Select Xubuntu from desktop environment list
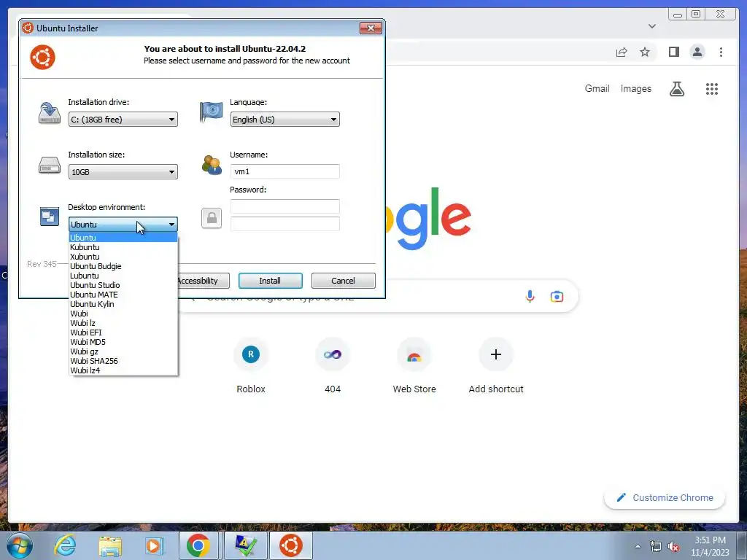Viewport: 747px width, 560px height. pyautogui.click(x=123, y=257)
